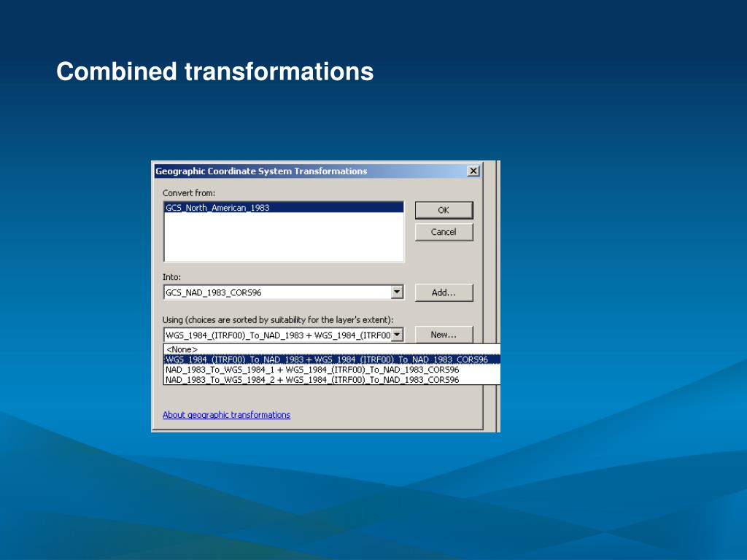Collapse the Using transformations dropdown arrow
747x560 pixels.
tap(397, 335)
